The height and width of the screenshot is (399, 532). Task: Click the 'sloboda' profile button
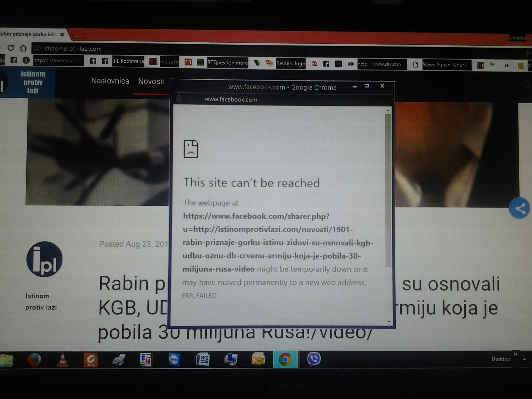point(517,38)
